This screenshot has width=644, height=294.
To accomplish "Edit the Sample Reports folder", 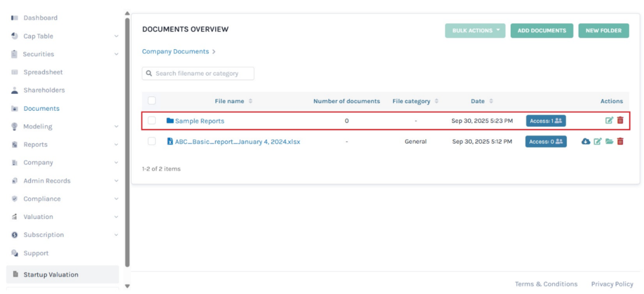I will 609,121.
